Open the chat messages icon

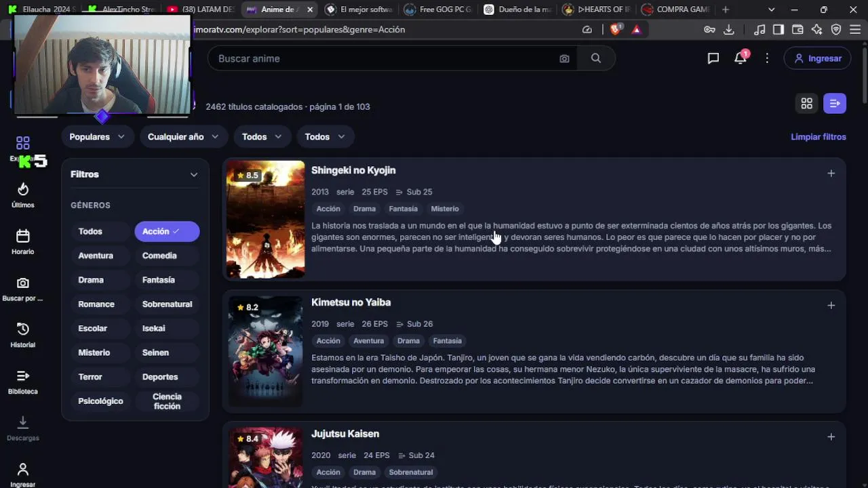pyautogui.click(x=713, y=58)
